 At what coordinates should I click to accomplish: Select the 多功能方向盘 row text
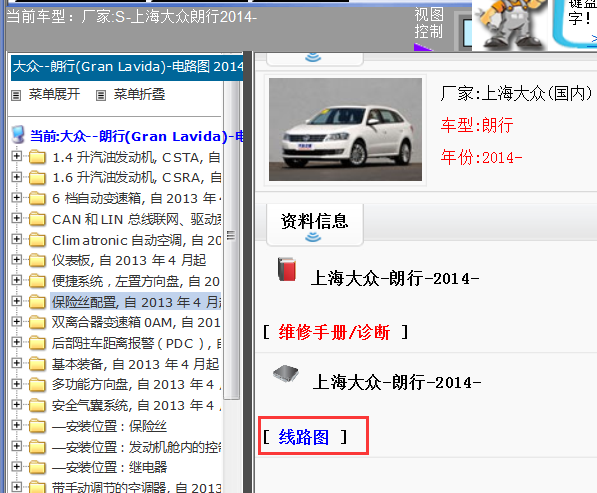(x=136, y=385)
